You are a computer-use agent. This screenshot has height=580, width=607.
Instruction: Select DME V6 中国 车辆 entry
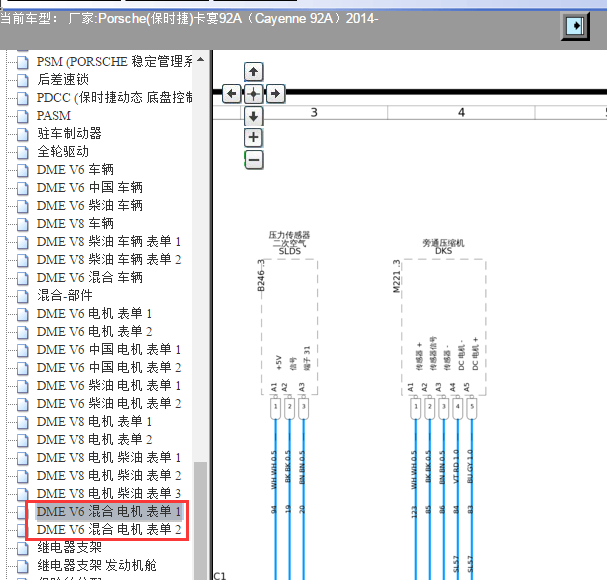(x=89, y=187)
